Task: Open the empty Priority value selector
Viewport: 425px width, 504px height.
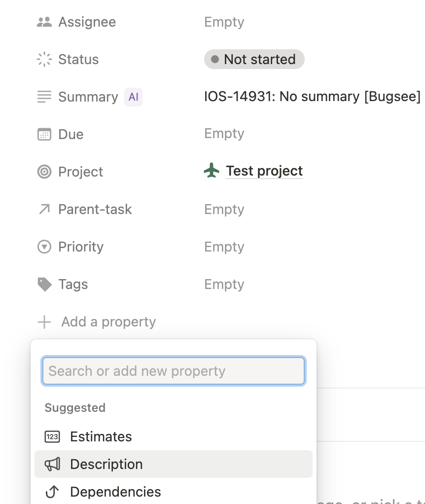Action: tap(224, 247)
